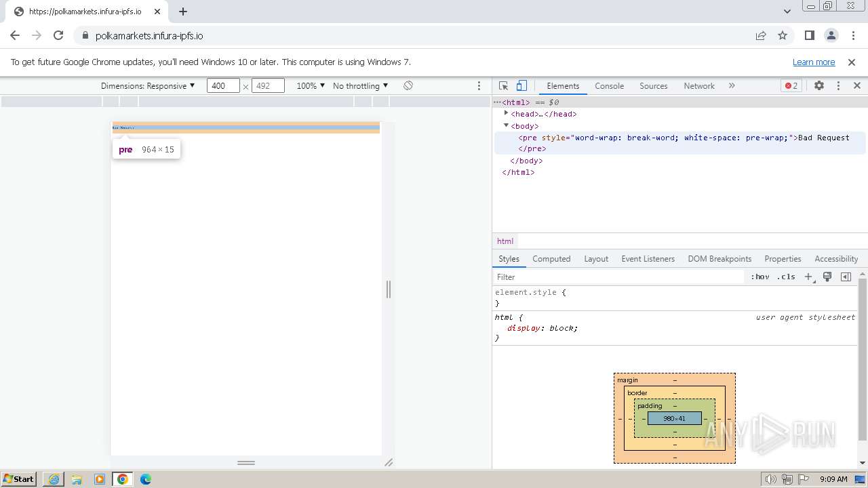Screen dimensions: 868x488
Task: Open a new browser tab
Action: (183, 12)
